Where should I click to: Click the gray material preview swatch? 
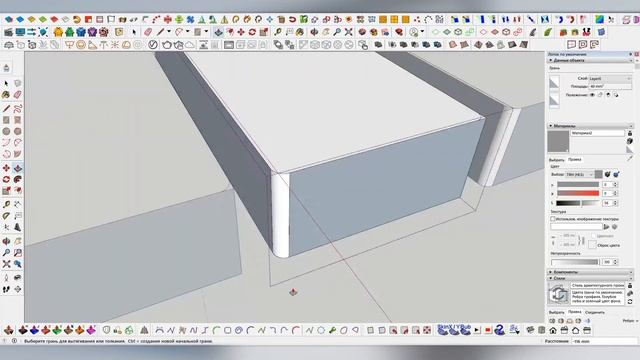click(558, 141)
